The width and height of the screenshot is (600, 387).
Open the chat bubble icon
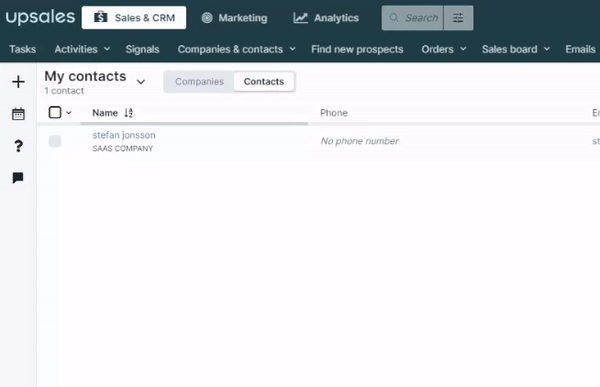(18, 178)
